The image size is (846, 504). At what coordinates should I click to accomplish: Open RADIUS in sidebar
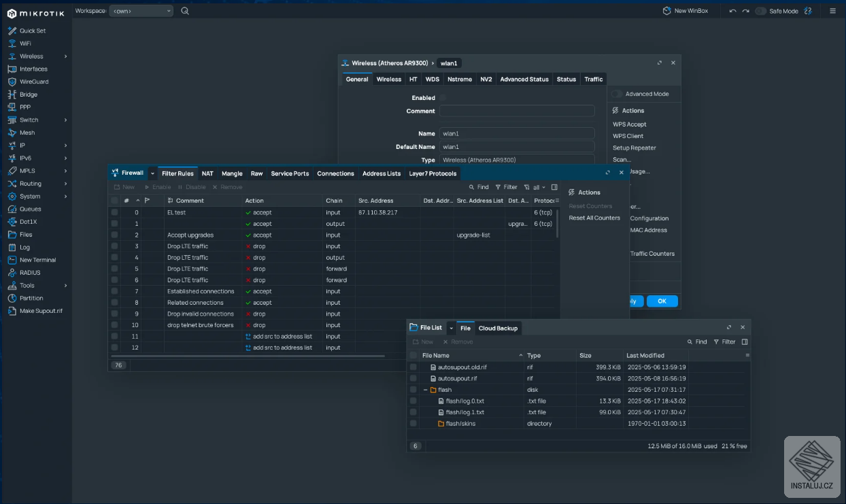pos(30,273)
